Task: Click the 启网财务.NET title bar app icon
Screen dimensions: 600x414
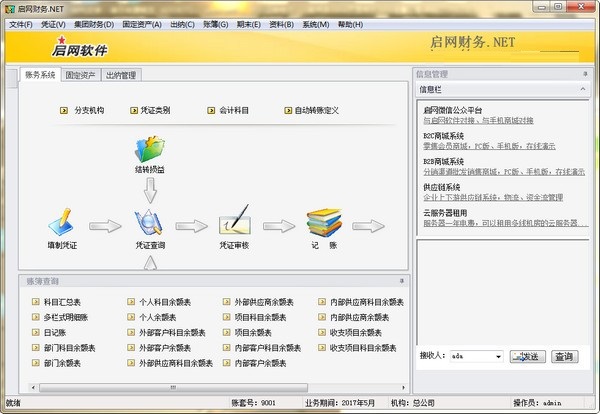Action: [10, 9]
